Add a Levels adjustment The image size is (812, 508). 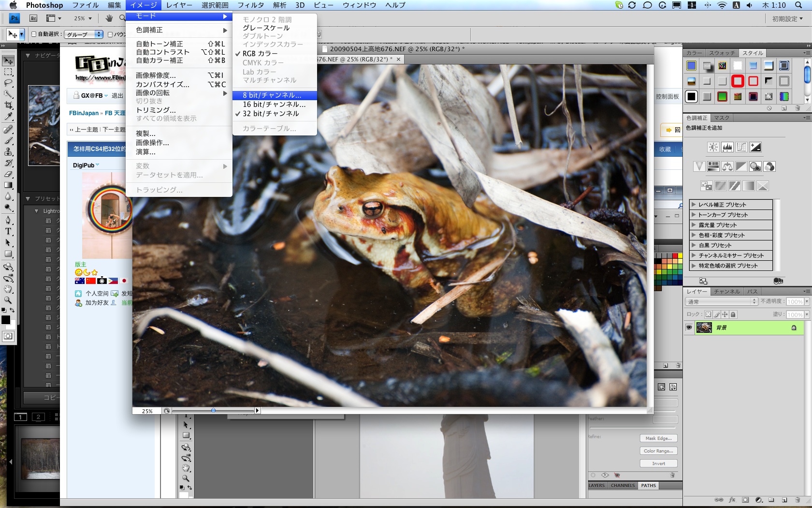click(x=727, y=147)
